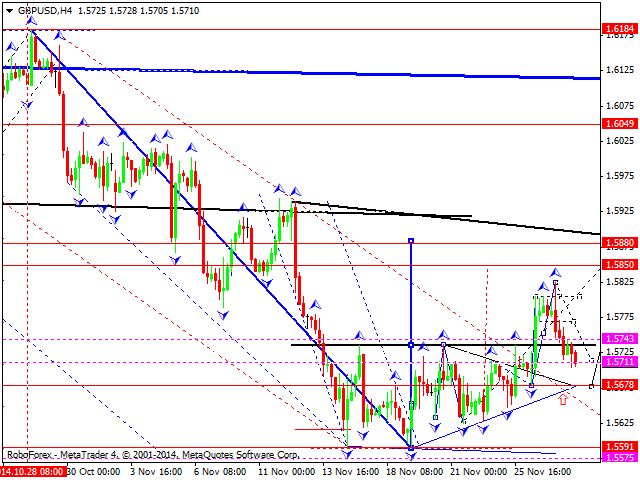The width and height of the screenshot is (640, 480).
Task: Select the 21 Nov 00:00 time axis label
Action: tap(479, 472)
